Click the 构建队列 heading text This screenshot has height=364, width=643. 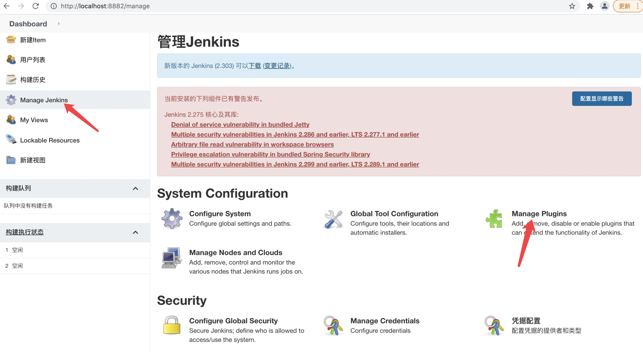(x=18, y=188)
